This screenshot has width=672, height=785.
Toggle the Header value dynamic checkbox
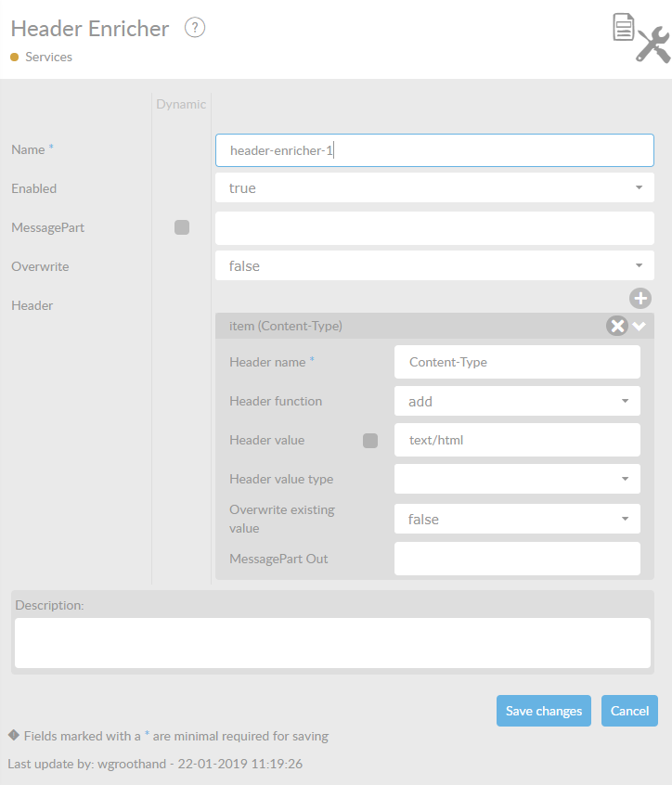click(x=370, y=441)
